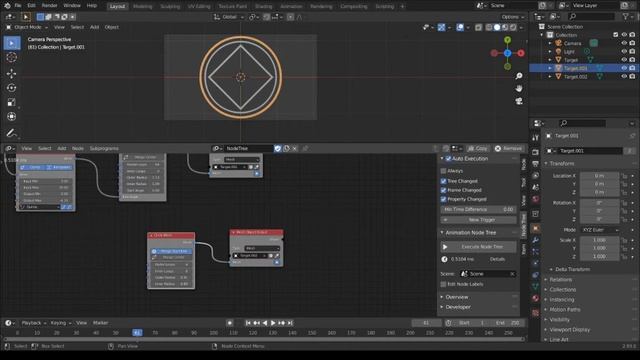The image size is (640, 360).
Task: Click the Copy button in node editor header
Action: [x=478, y=149]
